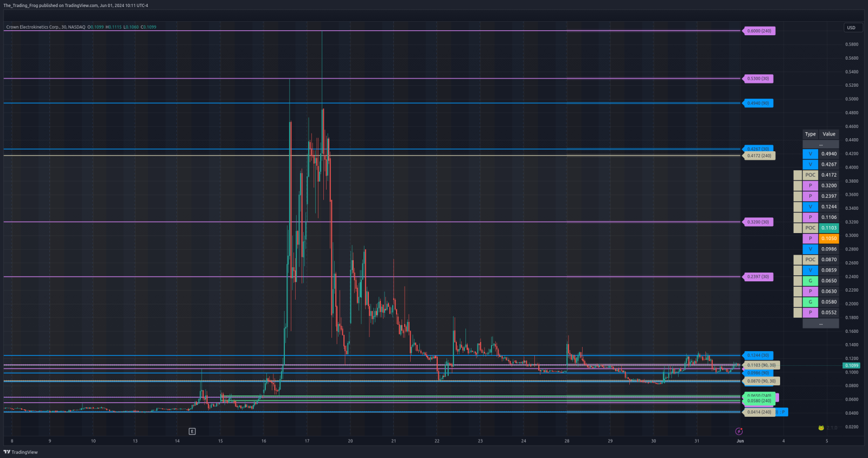Click the table value 0.0630
The height and width of the screenshot is (458, 868).
[x=829, y=291]
